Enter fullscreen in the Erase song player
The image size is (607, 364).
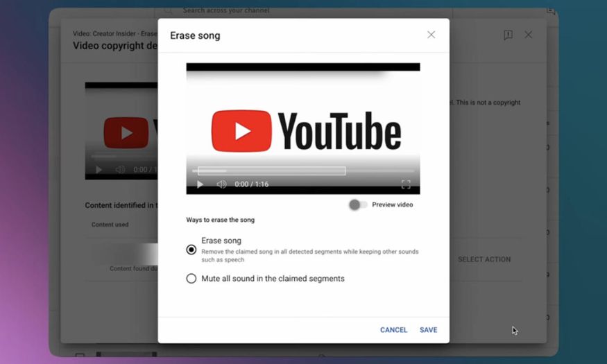[406, 184]
